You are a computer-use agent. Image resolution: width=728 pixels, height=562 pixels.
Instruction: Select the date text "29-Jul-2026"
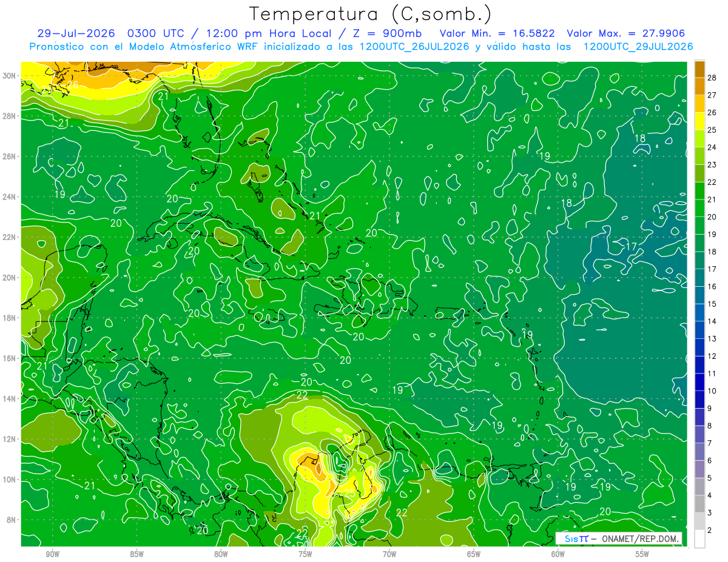[75, 33]
